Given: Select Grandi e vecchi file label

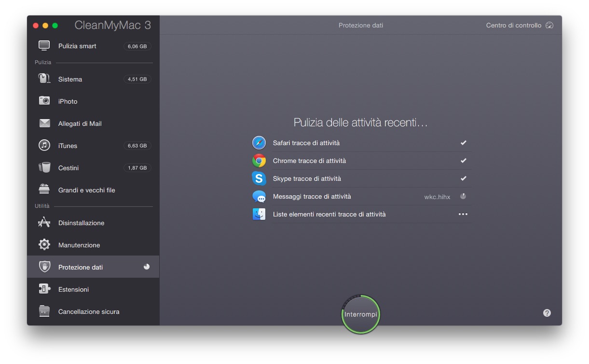Looking at the screenshot, I should [87, 190].
